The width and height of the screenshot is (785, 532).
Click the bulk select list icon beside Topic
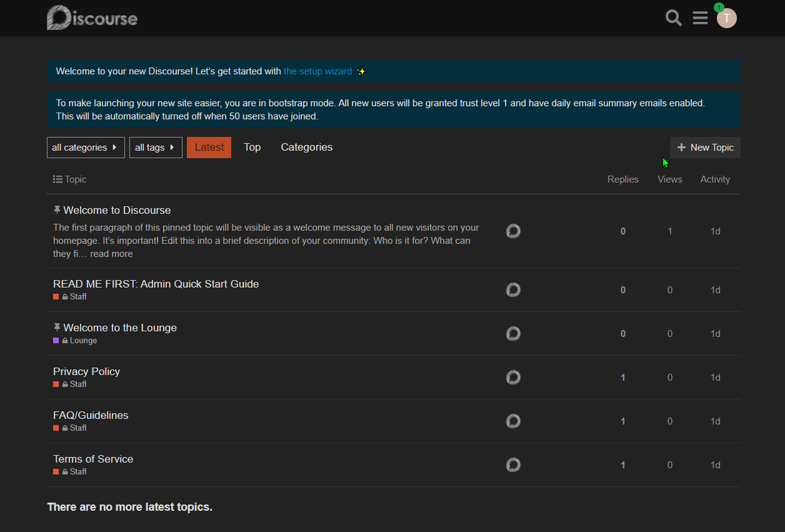(x=58, y=179)
